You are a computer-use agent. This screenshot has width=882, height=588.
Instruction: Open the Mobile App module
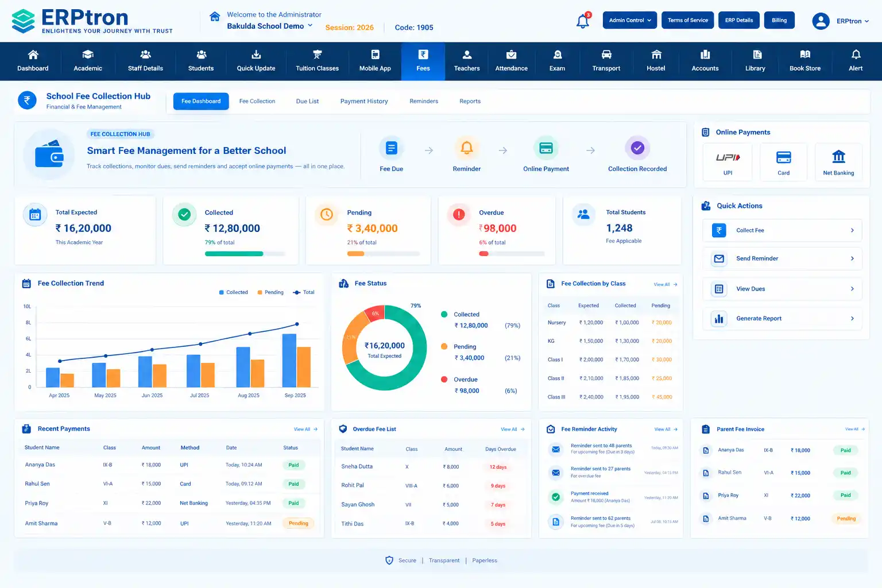click(375, 61)
